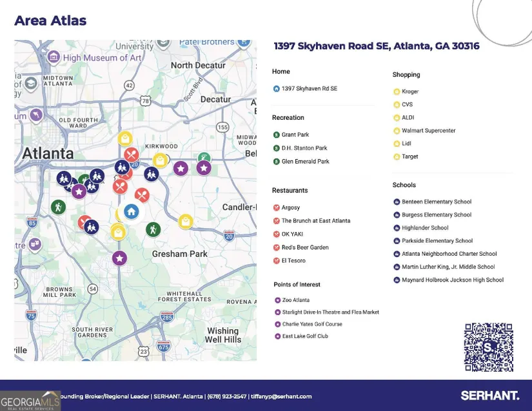Click the Interstate 675 shield on the map

pyautogui.click(x=163, y=347)
